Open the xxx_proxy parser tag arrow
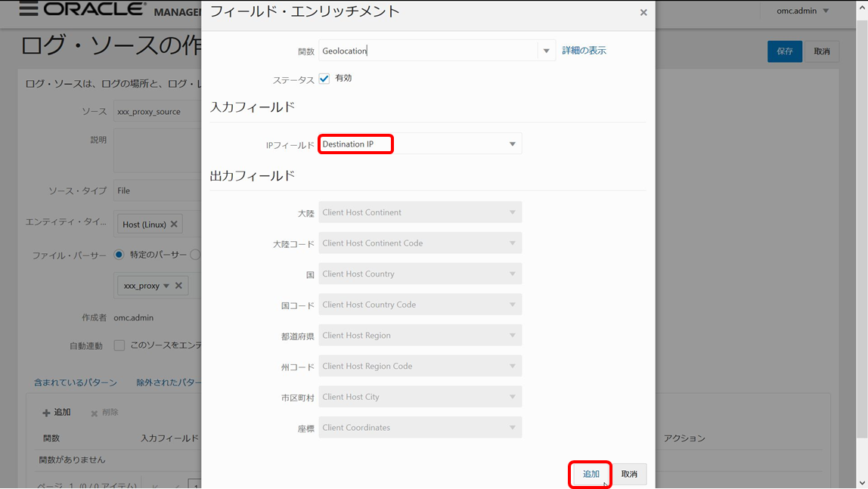Image resolution: width=868 pixels, height=489 pixels. 166,286
